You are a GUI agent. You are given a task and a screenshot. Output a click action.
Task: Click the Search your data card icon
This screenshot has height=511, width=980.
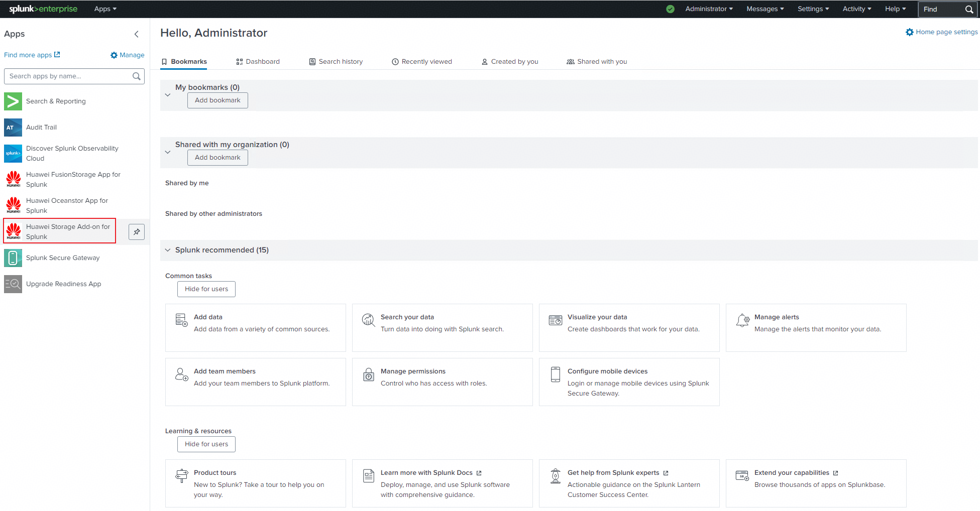pyautogui.click(x=368, y=320)
